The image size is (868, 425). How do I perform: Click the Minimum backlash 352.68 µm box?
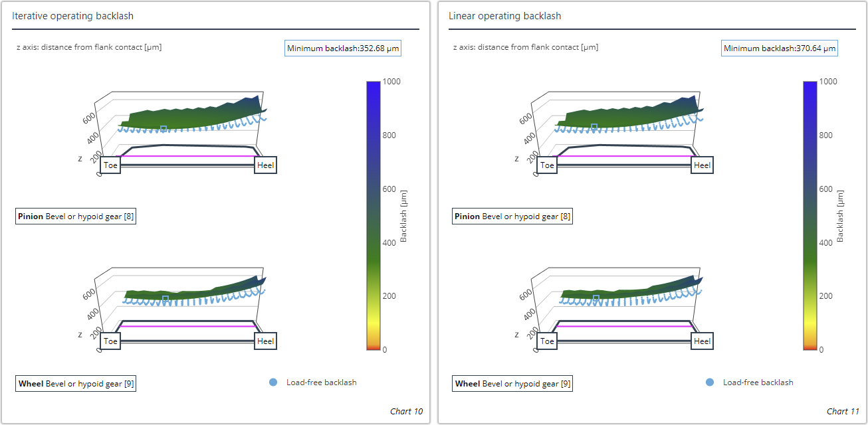343,47
